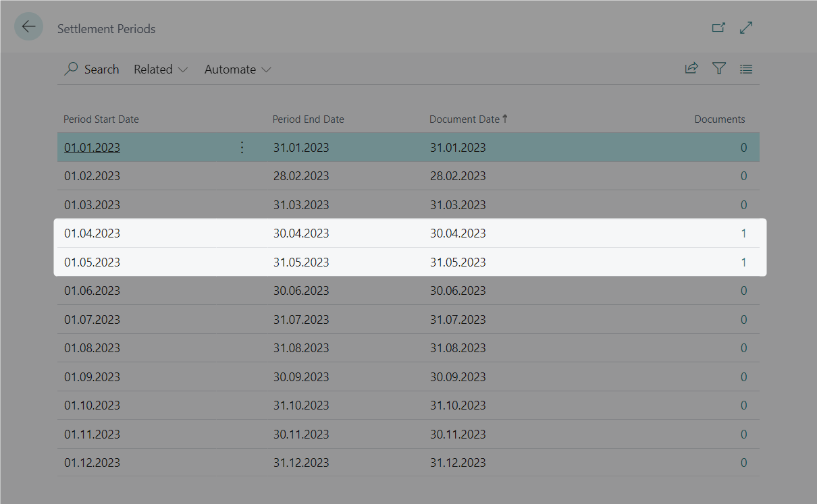Open page in new window icon
The width and height of the screenshot is (817, 504).
click(x=718, y=28)
